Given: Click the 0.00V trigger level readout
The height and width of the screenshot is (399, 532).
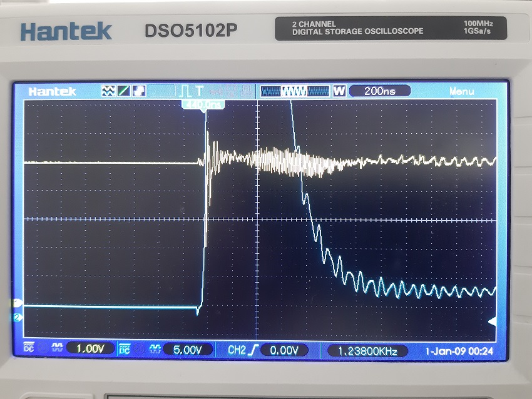Looking at the screenshot, I should (284, 350).
